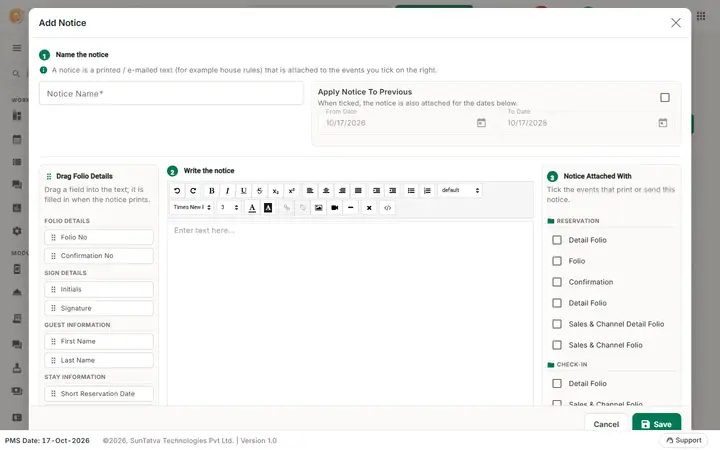The height and width of the screenshot is (450, 720).
Task: Check Sales & Channel Folio under Reservation
Action: click(557, 345)
